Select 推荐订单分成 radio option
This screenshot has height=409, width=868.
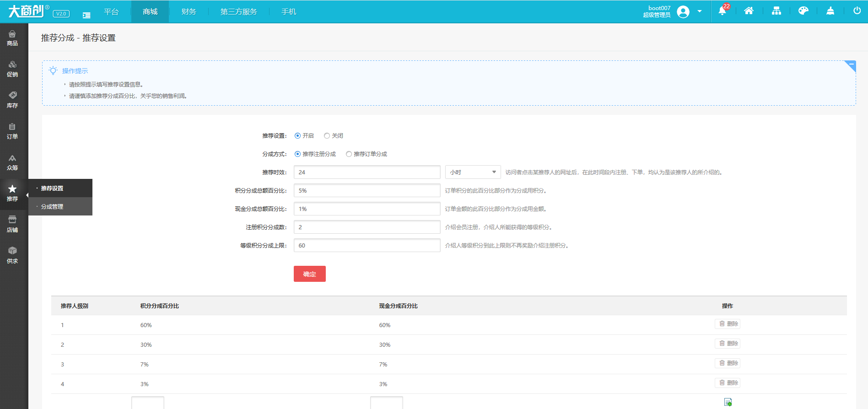coord(349,154)
